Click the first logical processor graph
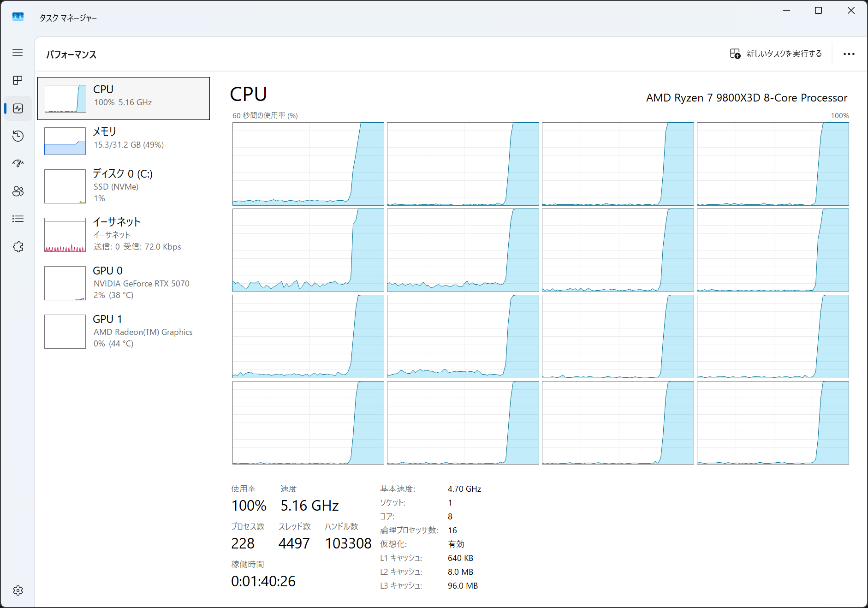This screenshot has height=608, width=868. (x=308, y=164)
